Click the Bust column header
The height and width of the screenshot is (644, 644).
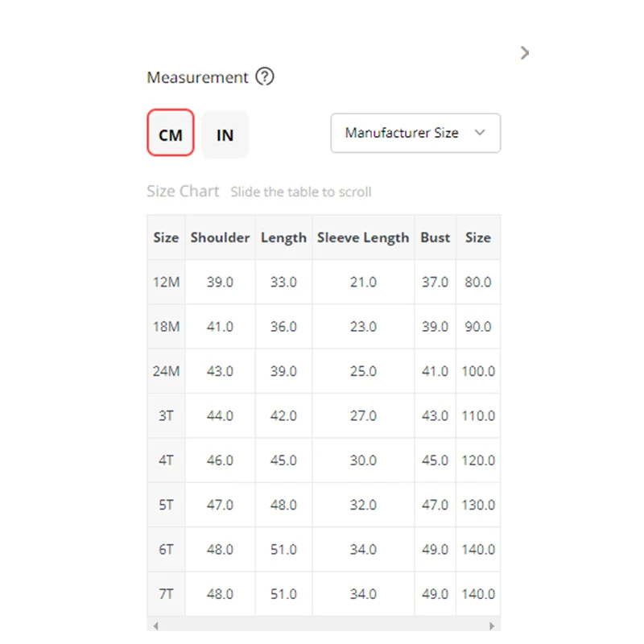click(436, 237)
